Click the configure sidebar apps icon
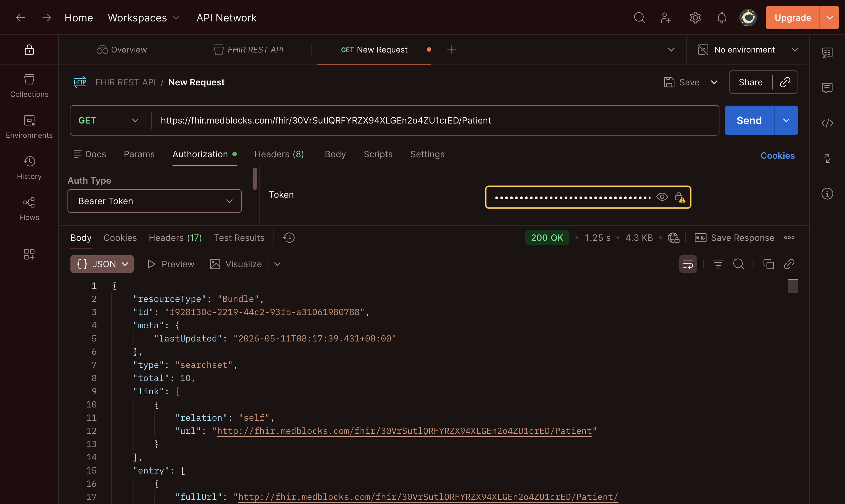Image resolution: width=845 pixels, height=504 pixels. (x=29, y=254)
